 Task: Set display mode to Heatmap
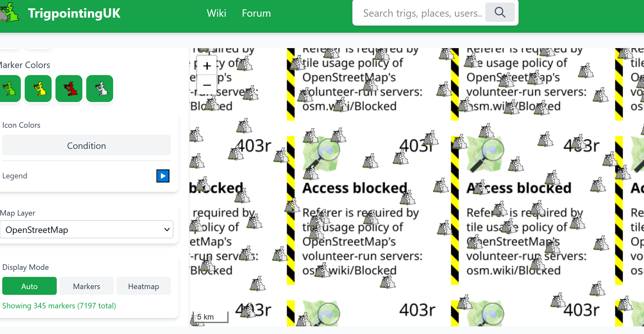click(x=144, y=286)
